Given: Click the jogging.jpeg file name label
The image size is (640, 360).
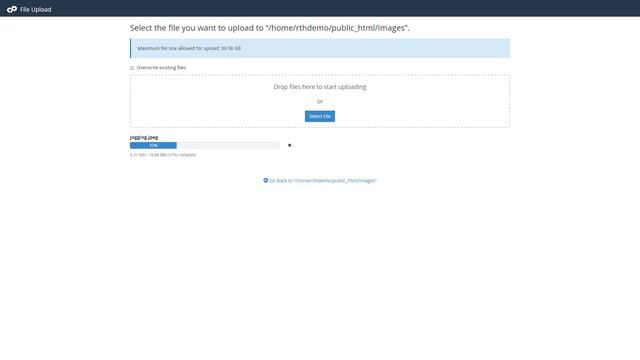Looking at the screenshot, I should click(x=144, y=138).
